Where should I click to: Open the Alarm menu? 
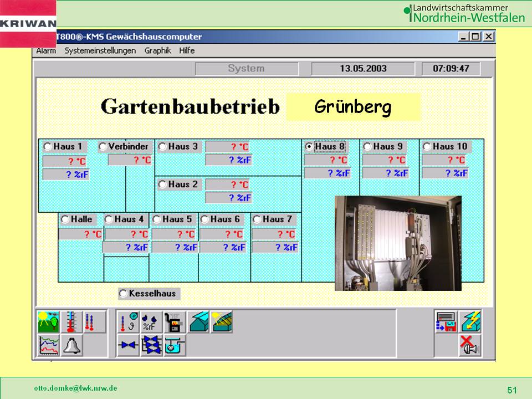pos(46,50)
